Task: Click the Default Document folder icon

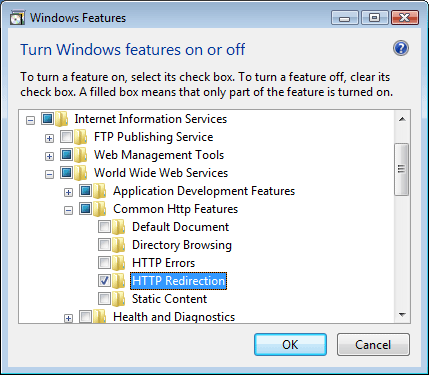Action: point(119,227)
